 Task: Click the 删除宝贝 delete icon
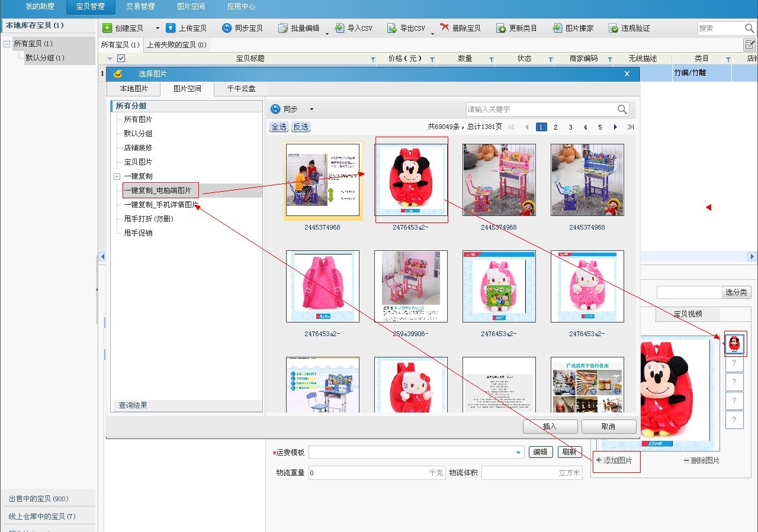coord(445,28)
